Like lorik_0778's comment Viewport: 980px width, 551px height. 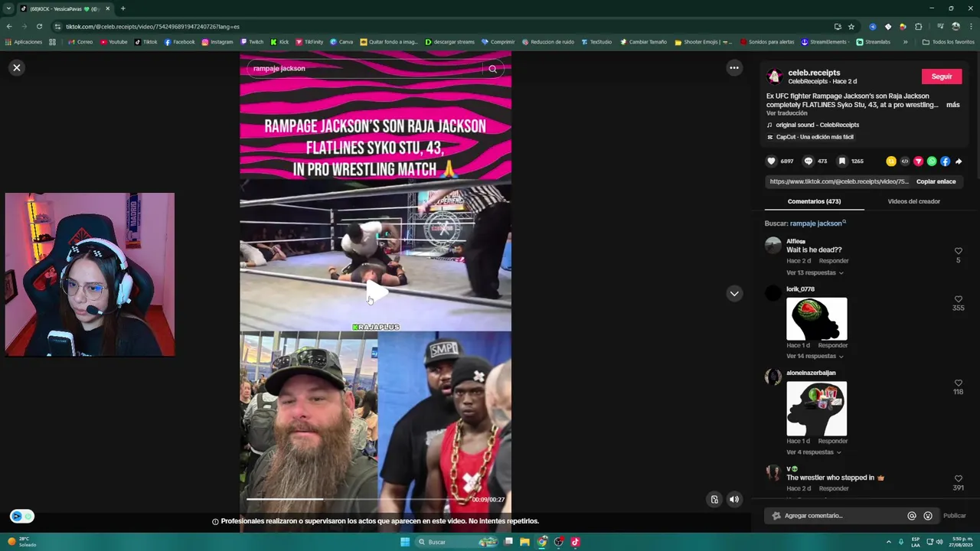coord(958,299)
